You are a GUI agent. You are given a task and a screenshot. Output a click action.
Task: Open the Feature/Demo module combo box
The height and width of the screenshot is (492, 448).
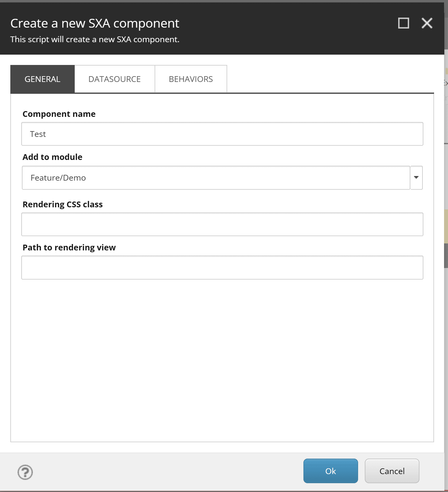tap(216, 178)
